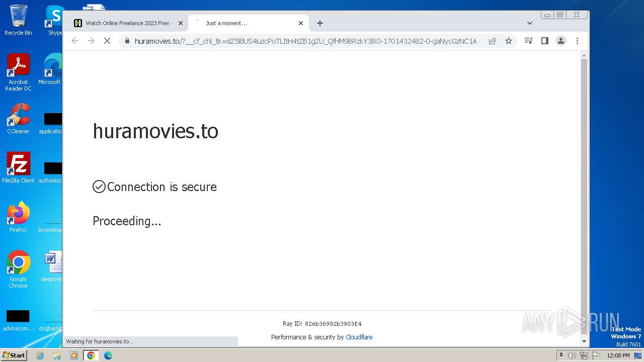Launch Internet Explorer from taskbar

(x=40, y=355)
